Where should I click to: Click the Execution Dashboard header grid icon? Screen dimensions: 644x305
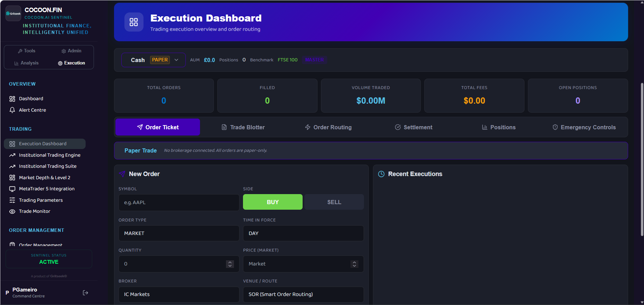click(x=134, y=22)
